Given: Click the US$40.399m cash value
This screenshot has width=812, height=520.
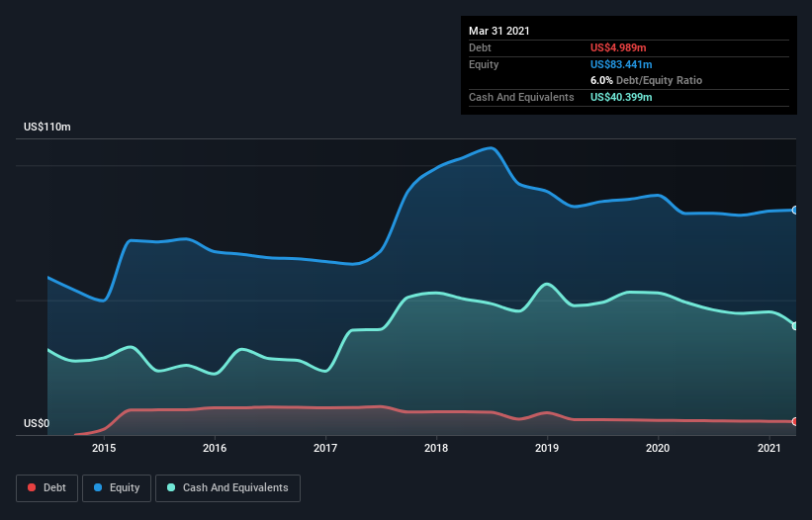Looking at the screenshot, I should pyautogui.click(x=621, y=97).
